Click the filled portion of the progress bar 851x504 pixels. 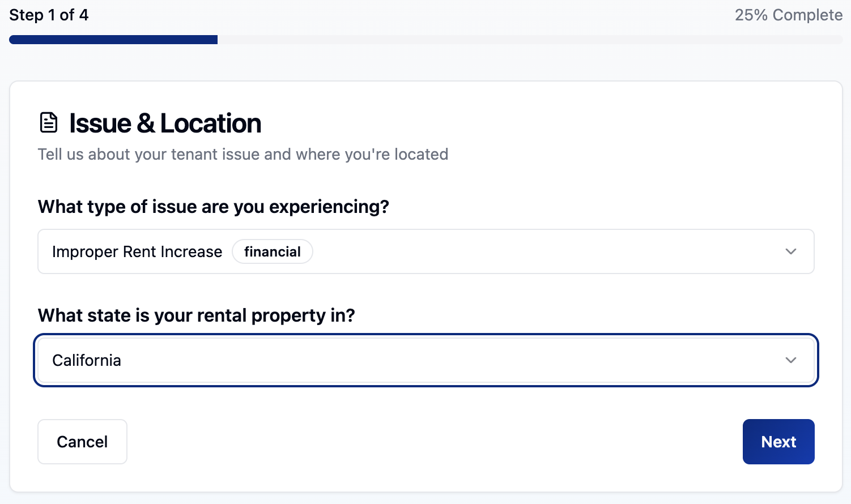tap(113, 40)
